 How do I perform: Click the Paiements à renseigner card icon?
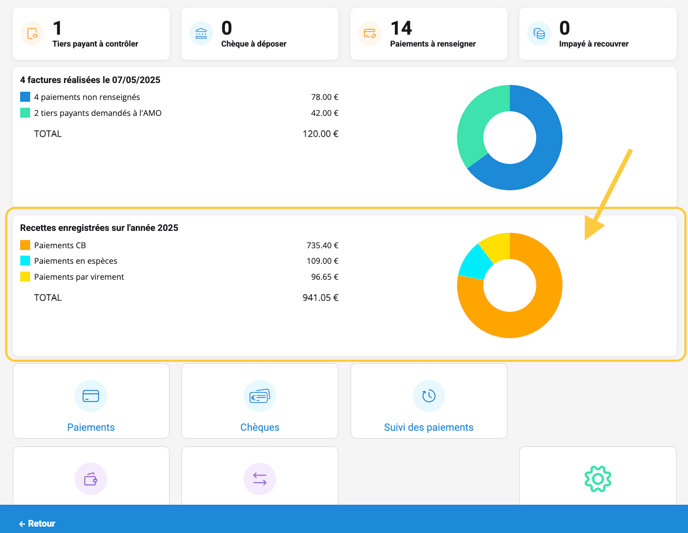point(370,34)
